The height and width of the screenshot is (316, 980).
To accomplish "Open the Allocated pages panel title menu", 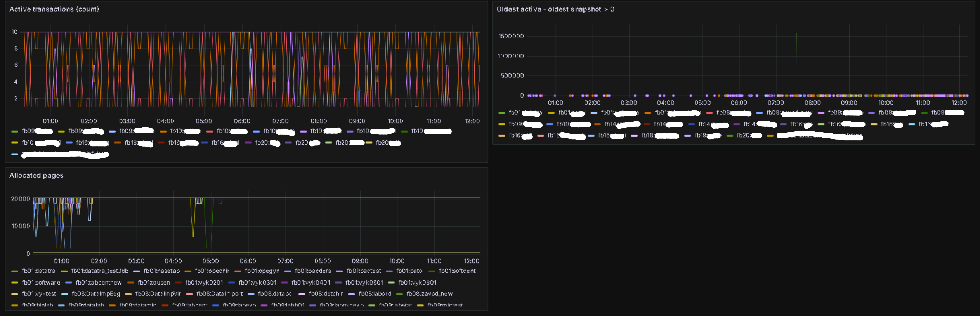I will click(x=36, y=175).
